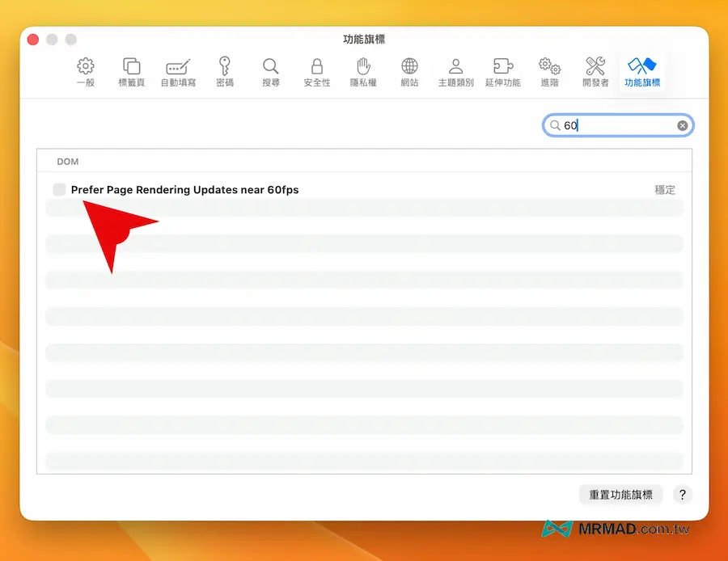Click the 穩定 (Stable) status label
728x561 pixels.
pos(664,190)
